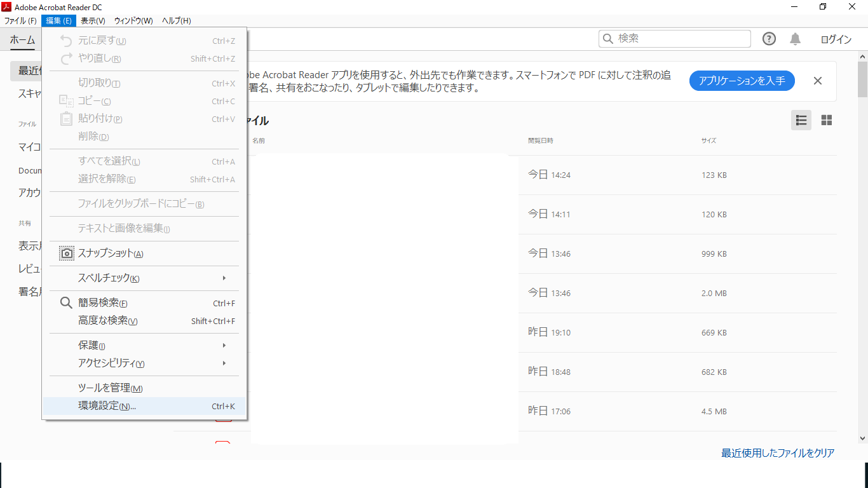Choose 高度な検索(V) menu item
868x488 pixels.
click(144, 321)
